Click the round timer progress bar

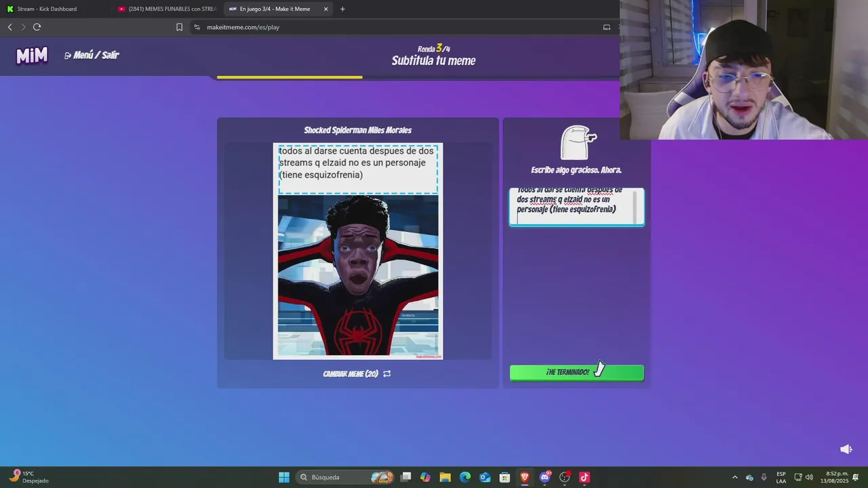(x=418, y=77)
